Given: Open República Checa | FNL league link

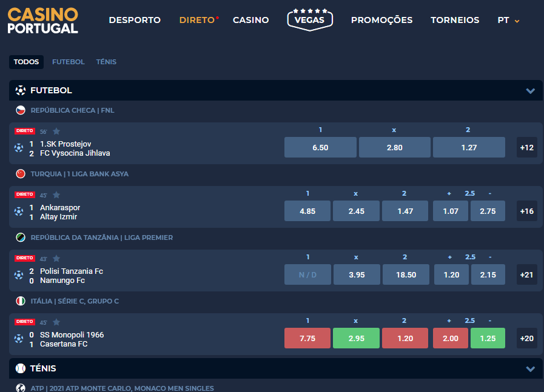Looking at the screenshot, I should click(x=73, y=110).
